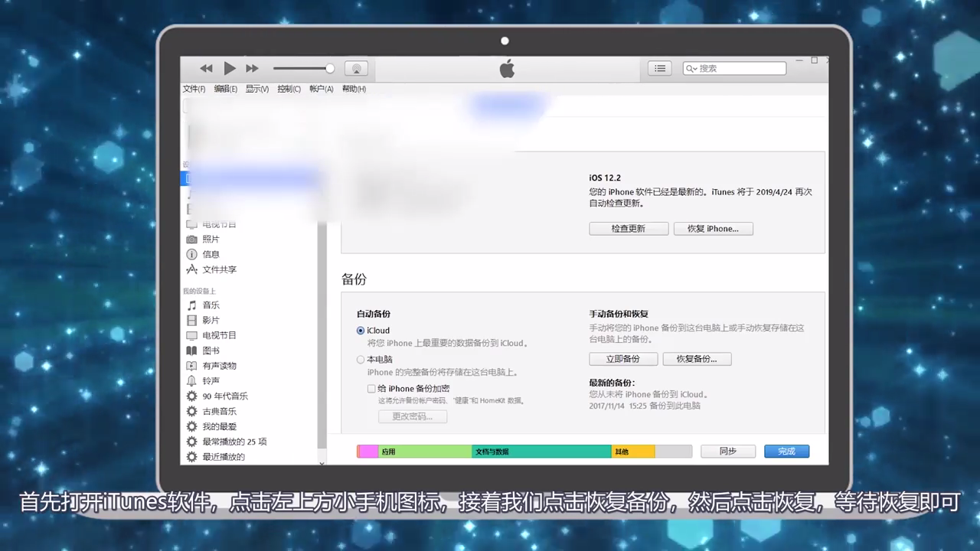Open the 信息 (Info) section icon
Image resolution: width=980 pixels, height=551 pixels.
click(x=211, y=254)
